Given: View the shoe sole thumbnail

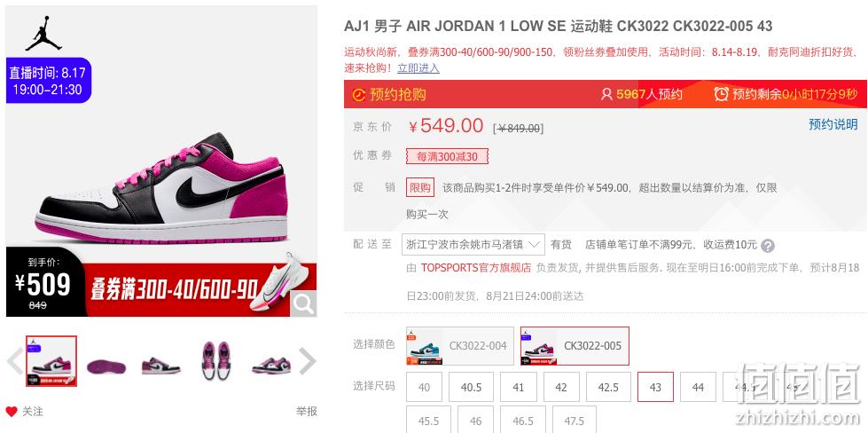Looking at the screenshot, I should tap(106, 366).
